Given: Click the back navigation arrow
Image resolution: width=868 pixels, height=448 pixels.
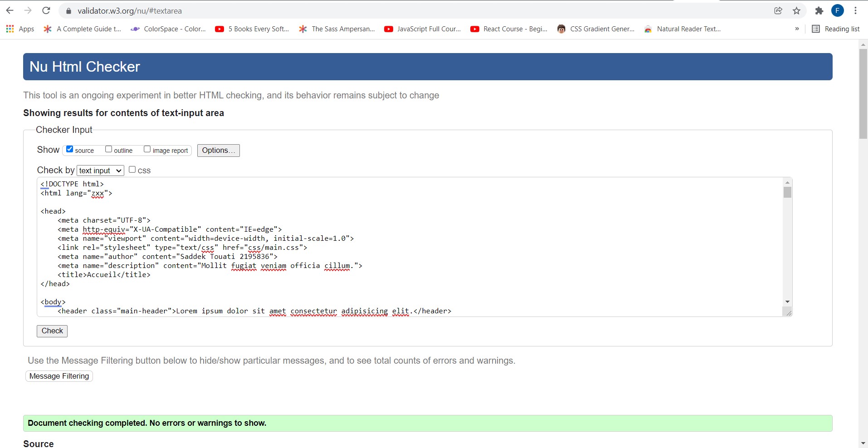Looking at the screenshot, I should (x=10, y=10).
